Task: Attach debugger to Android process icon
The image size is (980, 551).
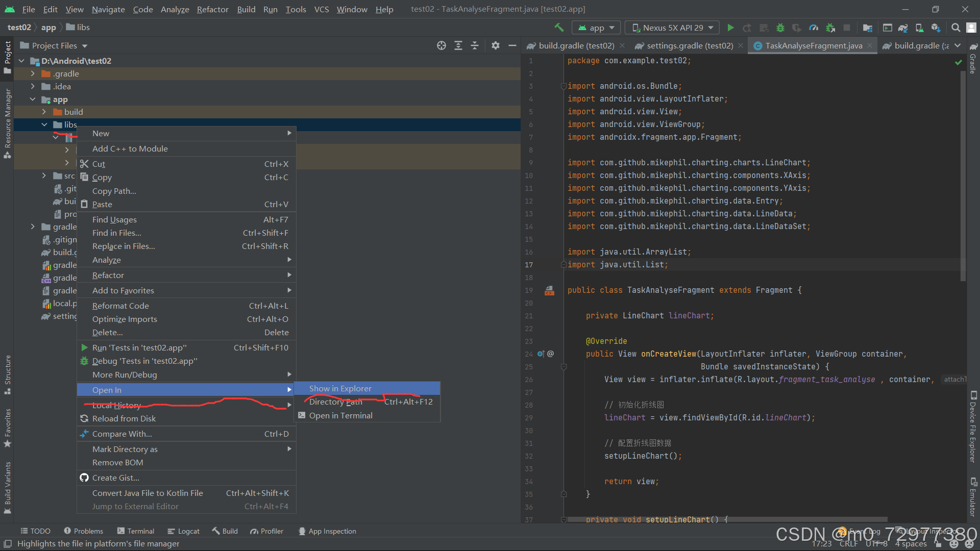Action: [x=830, y=28]
